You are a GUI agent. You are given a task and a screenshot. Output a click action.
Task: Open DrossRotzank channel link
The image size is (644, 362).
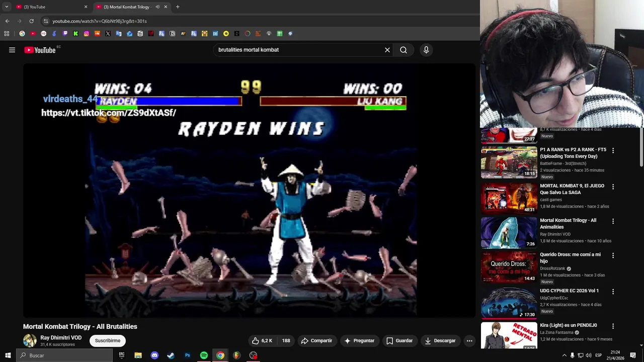click(x=552, y=268)
